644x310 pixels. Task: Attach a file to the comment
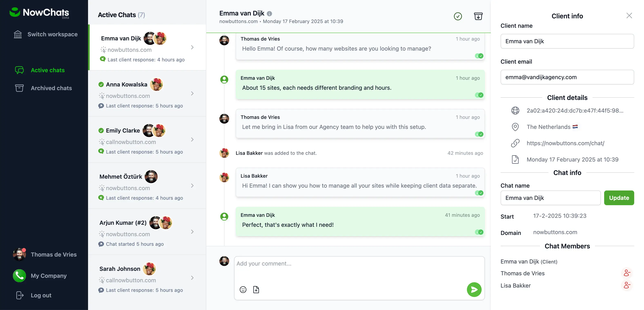(x=256, y=290)
